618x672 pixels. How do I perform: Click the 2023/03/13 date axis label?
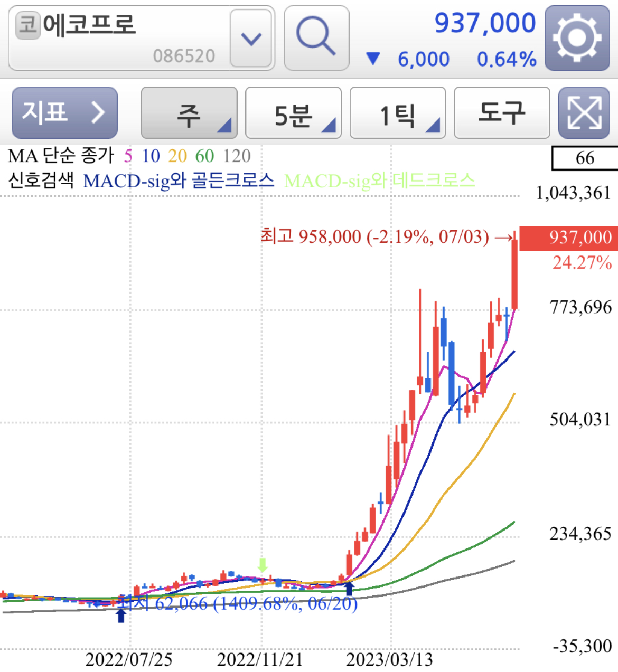click(389, 660)
